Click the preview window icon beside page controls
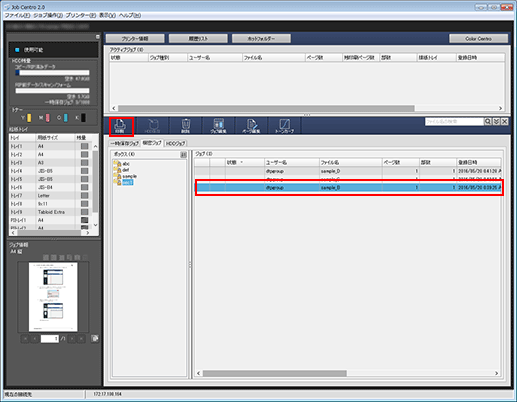Image resolution: width=517 pixels, height=402 pixels. (x=95, y=339)
